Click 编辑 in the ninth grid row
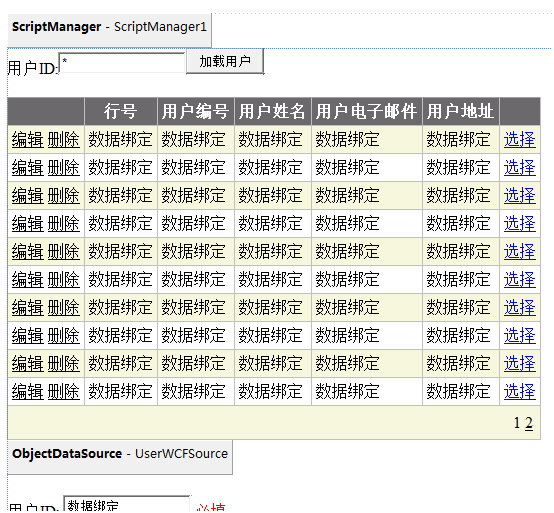 pyautogui.click(x=28, y=364)
